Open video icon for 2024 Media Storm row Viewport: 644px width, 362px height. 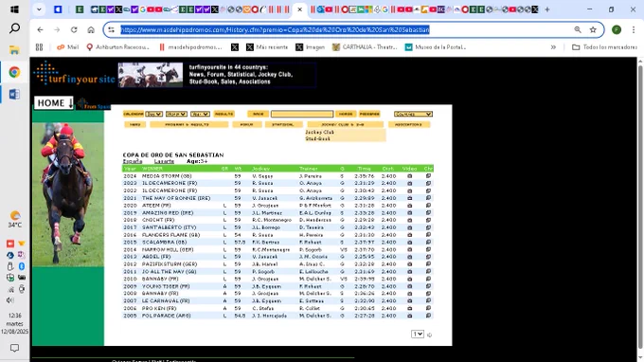pos(409,176)
